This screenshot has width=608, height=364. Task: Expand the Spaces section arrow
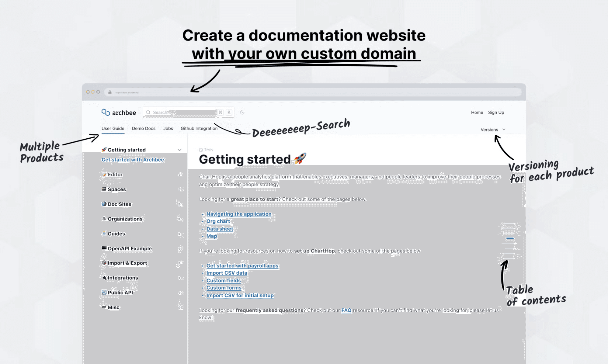click(180, 189)
